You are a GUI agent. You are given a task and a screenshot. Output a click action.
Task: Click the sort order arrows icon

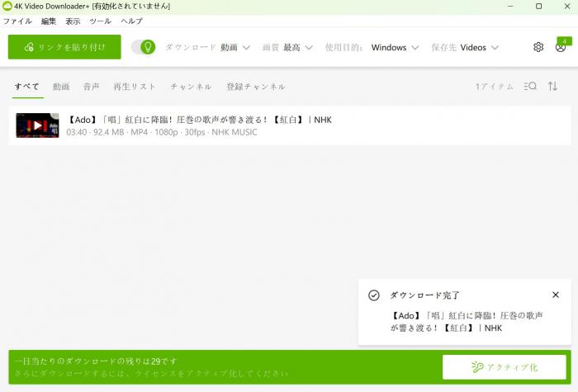pos(552,86)
